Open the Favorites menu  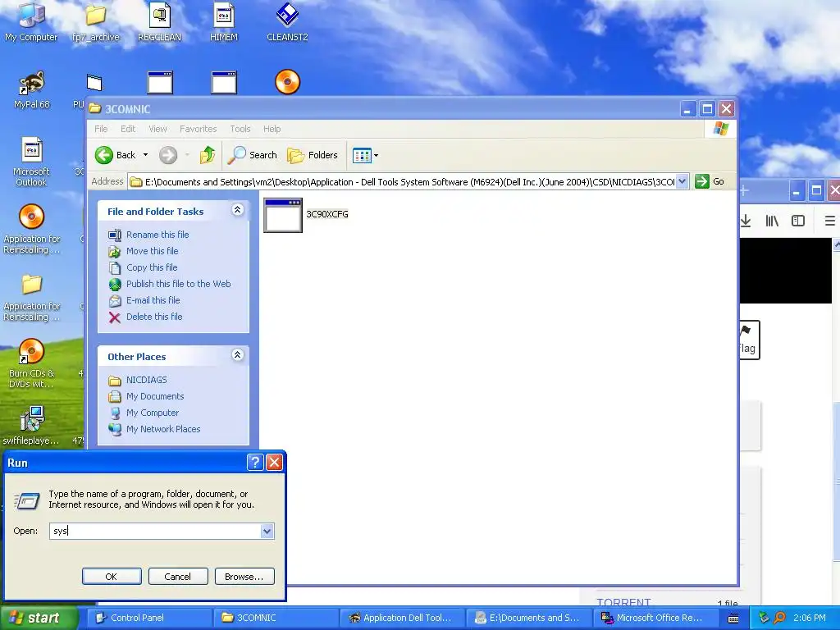tap(199, 129)
